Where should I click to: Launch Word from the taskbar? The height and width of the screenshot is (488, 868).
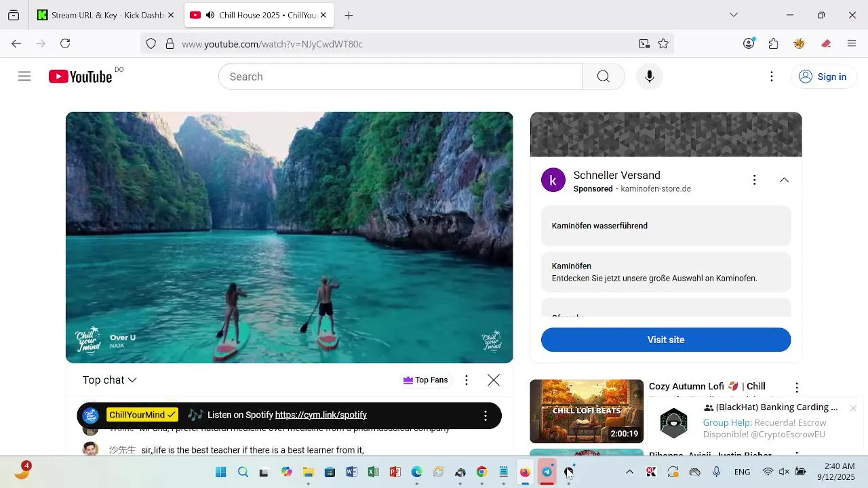coord(351,472)
